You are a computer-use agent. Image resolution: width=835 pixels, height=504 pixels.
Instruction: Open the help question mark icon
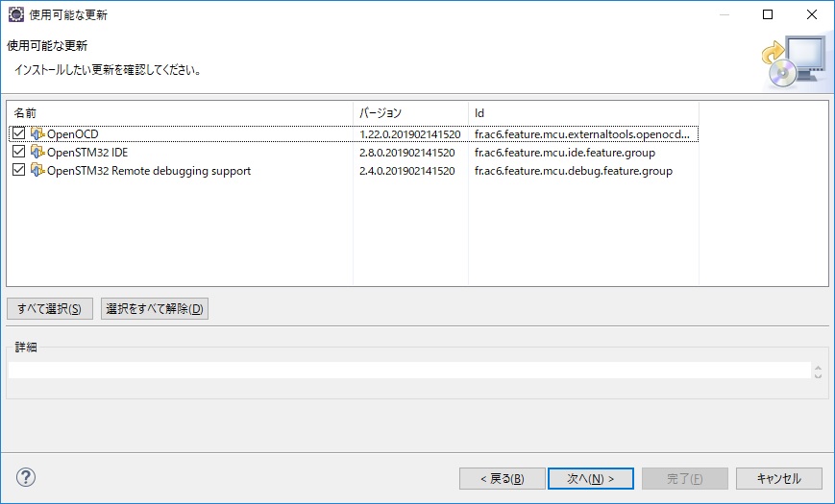click(x=26, y=477)
